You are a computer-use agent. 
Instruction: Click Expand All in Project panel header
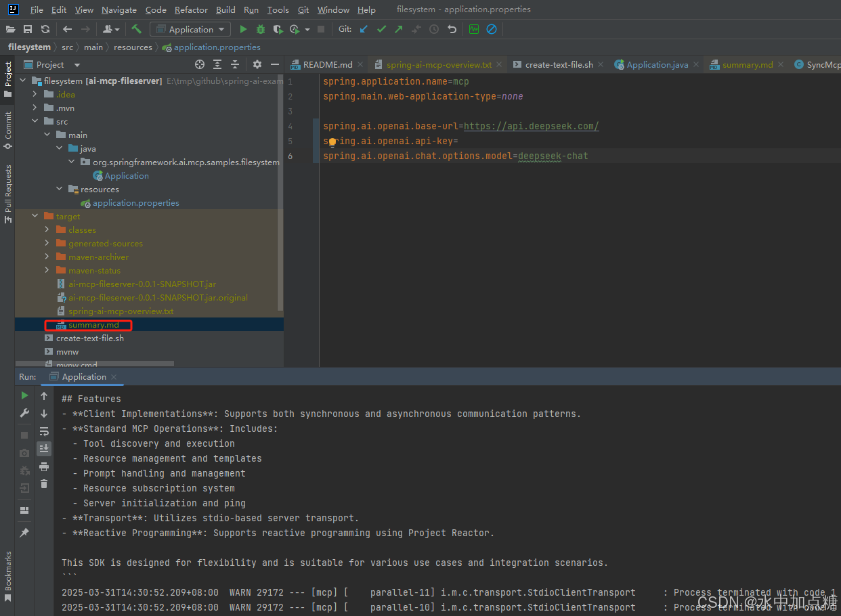[x=217, y=64]
